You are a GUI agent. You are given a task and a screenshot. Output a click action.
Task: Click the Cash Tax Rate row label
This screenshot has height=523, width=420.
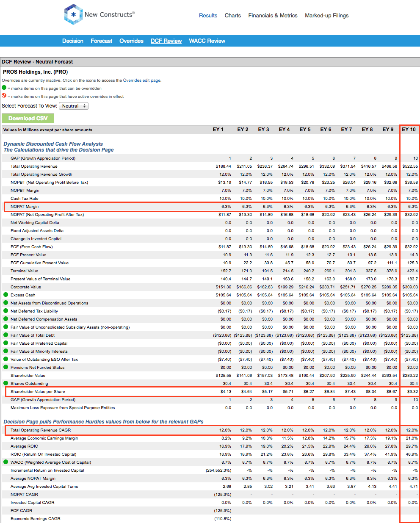point(25,199)
